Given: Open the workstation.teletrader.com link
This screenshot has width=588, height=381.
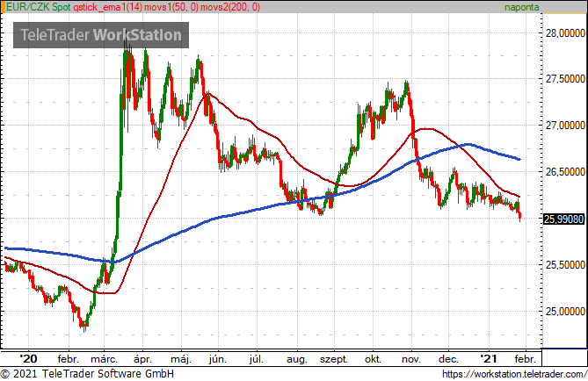Looking at the screenshot, I should tap(514, 374).
